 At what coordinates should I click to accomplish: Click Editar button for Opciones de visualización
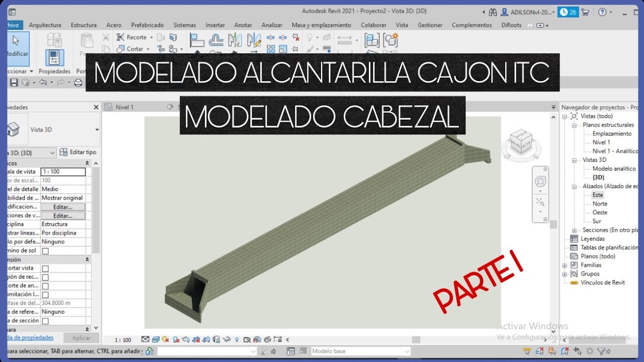(63, 216)
